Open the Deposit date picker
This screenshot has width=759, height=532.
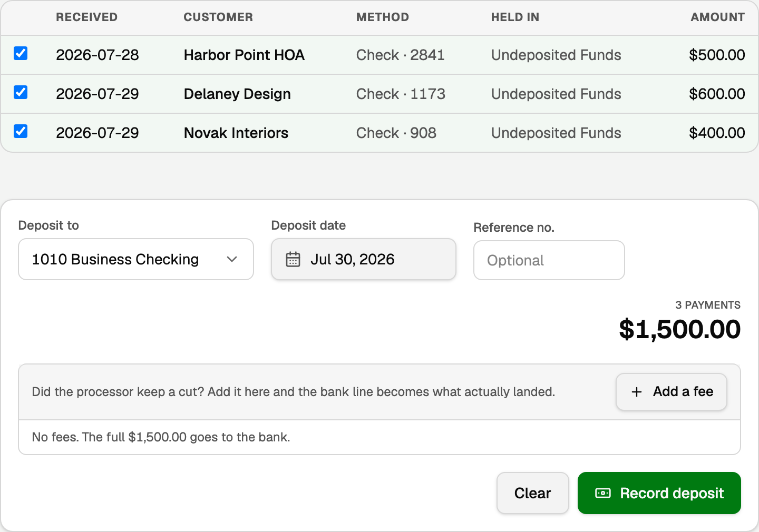[x=364, y=259]
